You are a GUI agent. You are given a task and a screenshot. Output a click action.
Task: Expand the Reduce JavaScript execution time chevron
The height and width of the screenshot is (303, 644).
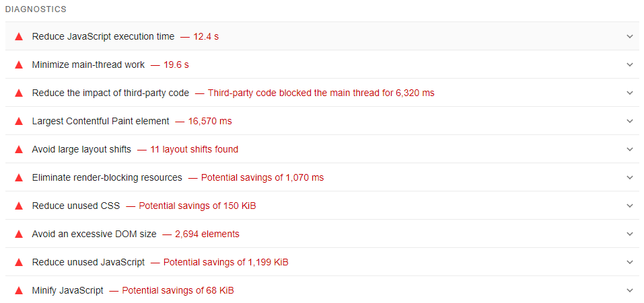coord(630,36)
